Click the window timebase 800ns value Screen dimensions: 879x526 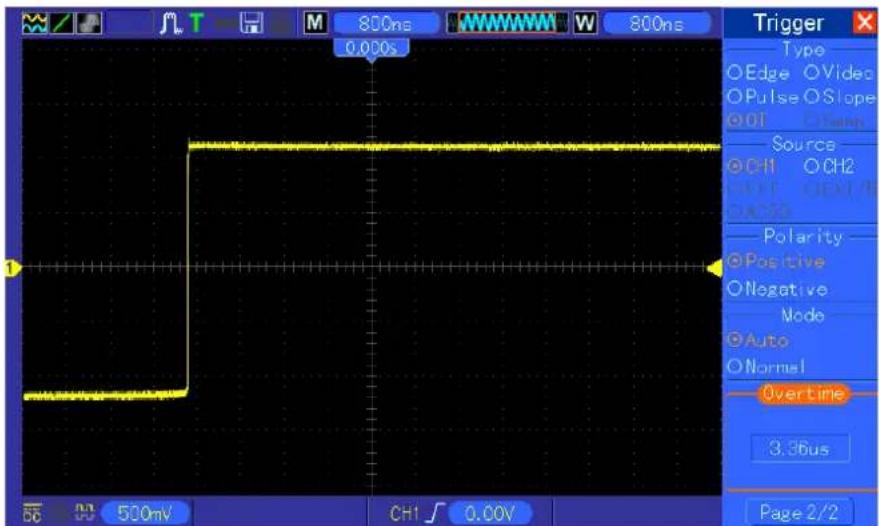[656, 24]
